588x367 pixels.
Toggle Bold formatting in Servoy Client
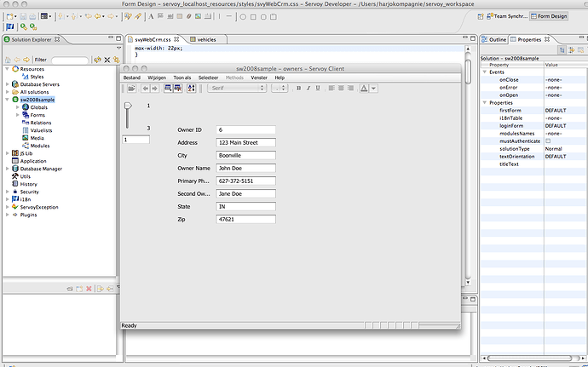(298, 88)
